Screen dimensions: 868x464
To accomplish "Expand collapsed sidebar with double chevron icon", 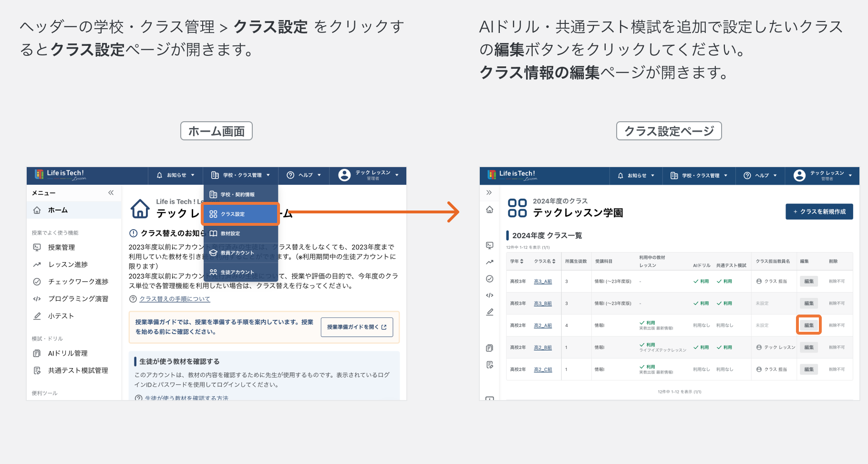I will (489, 193).
